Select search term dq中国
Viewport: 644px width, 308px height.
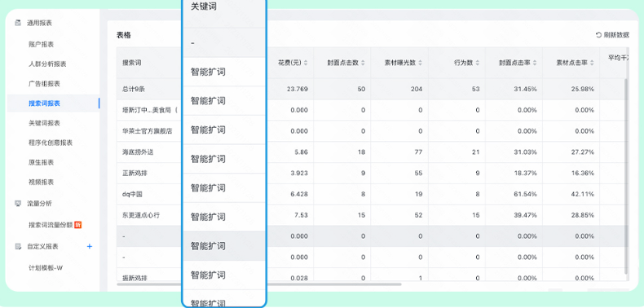132,194
